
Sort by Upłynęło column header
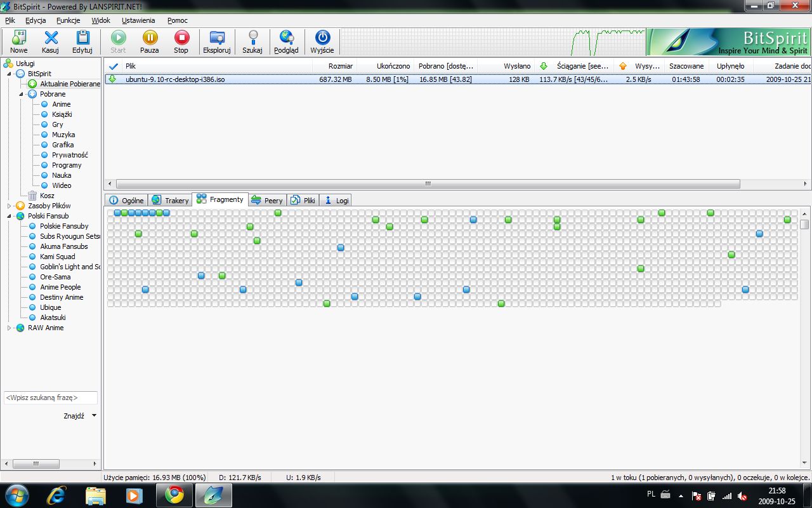[x=730, y=66]
